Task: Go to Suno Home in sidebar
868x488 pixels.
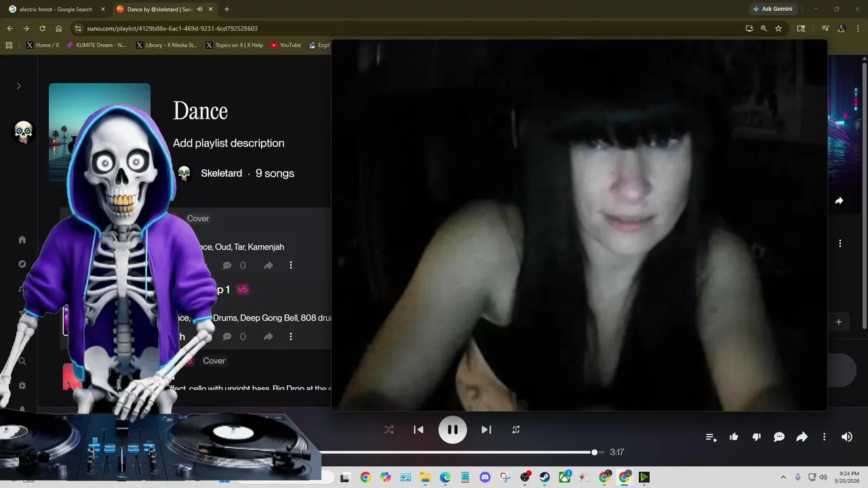Action: tap(22, 239)
